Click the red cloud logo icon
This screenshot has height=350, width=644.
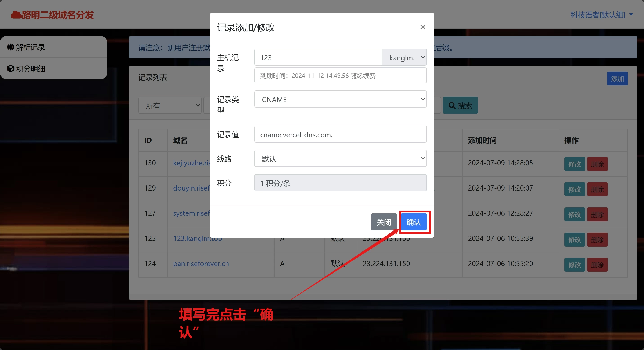tap(16, 15)
